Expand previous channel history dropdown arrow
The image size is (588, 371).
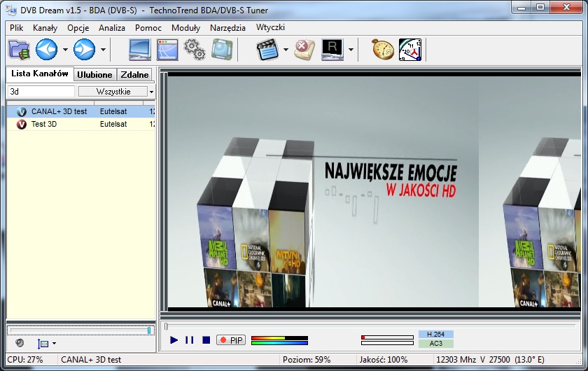pos(65,50)
